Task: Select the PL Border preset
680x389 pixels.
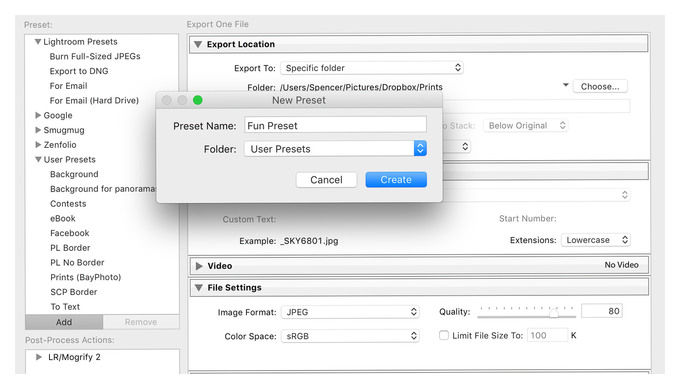Action: pos(70,248)
